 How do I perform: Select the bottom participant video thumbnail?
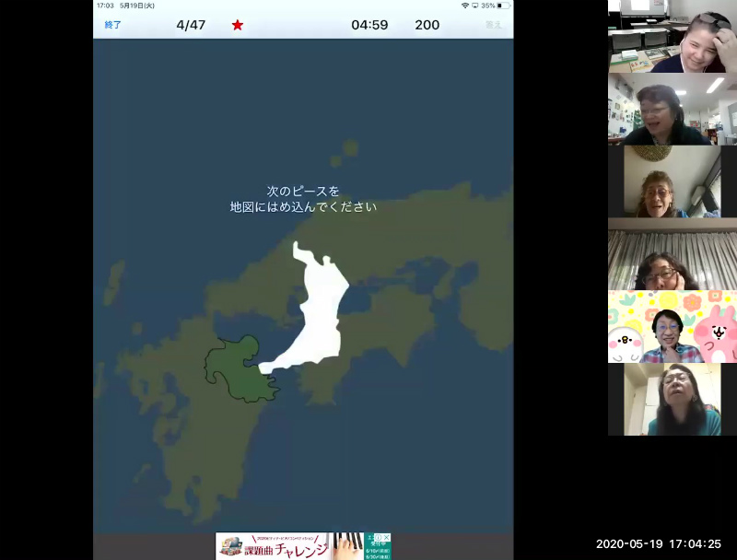(672, 399)
